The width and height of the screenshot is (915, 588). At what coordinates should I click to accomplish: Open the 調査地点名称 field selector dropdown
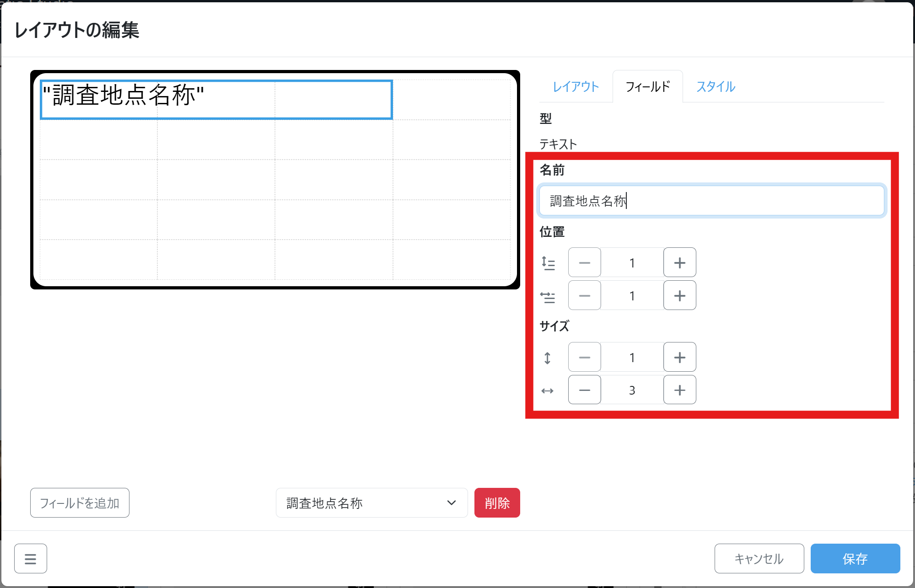(x=371, y=503)
